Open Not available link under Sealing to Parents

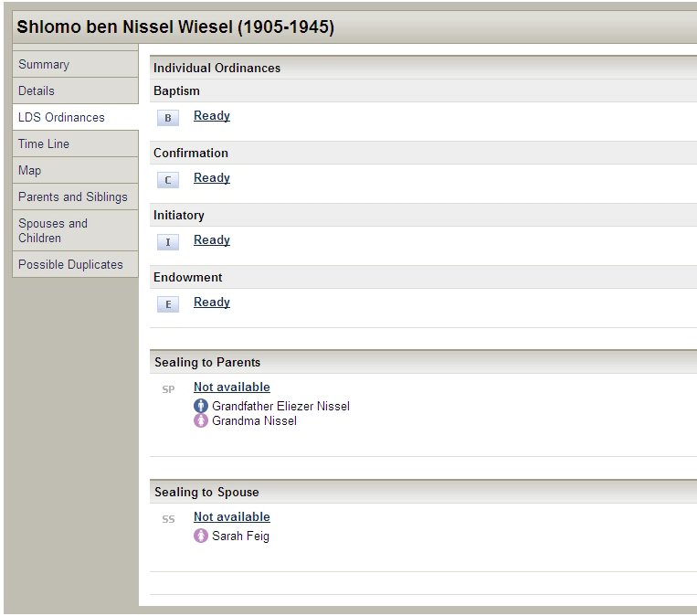tap(232, 387)
